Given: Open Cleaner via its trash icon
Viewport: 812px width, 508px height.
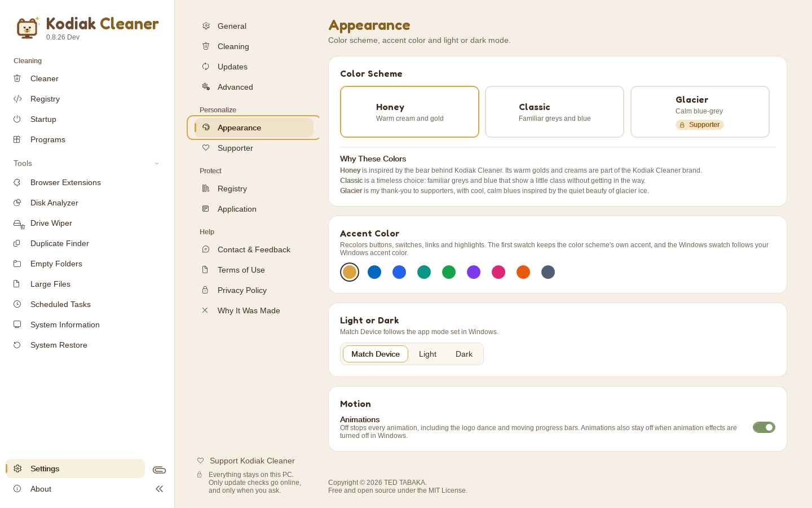Looking at the screenshot, I should 17,78.
